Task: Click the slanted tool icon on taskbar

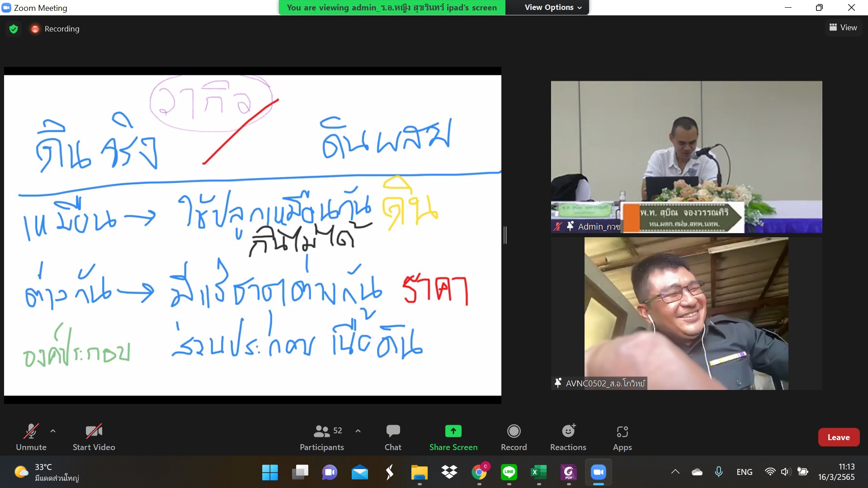Action: coord(389,473)
